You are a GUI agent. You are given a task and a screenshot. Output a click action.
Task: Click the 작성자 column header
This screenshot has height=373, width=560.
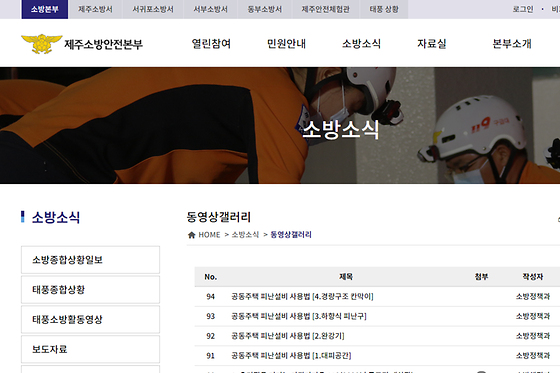tap(533, 277)
